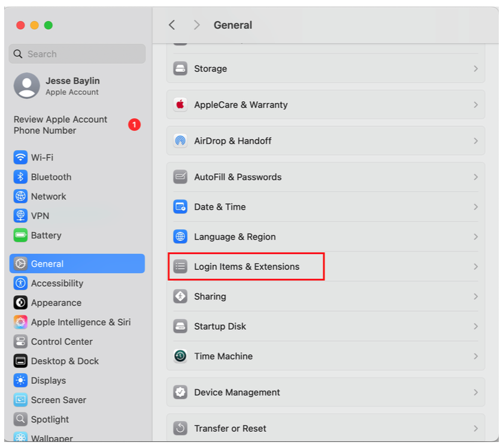Screen dimensions: 503x448
Task: Open VPN via its sidebar icon
Action: click(20, 216)
